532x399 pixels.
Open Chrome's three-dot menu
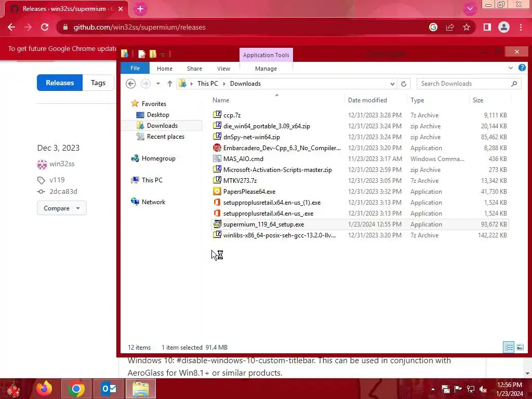click(x=521, y=27)
